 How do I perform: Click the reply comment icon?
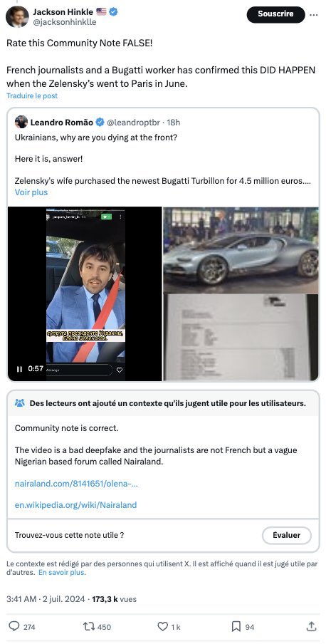tap(14, 626)
